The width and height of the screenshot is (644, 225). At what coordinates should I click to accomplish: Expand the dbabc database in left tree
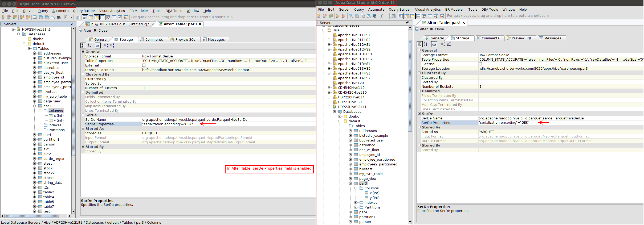pyautogui.click(x=24, y=39)
